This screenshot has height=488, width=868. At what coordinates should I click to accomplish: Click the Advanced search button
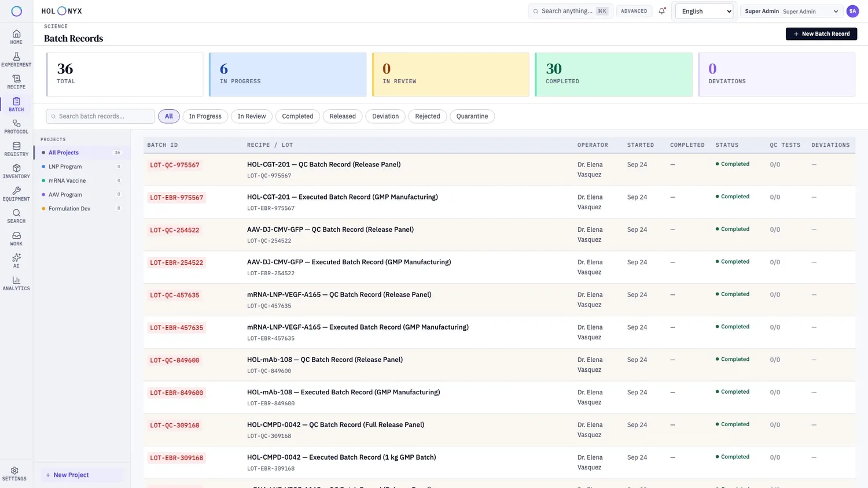click(634, 11)
